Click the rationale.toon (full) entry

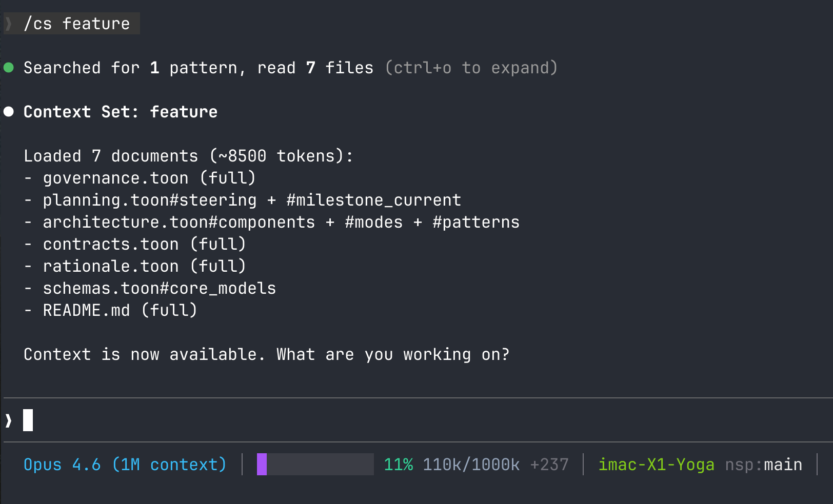[144, 266]
